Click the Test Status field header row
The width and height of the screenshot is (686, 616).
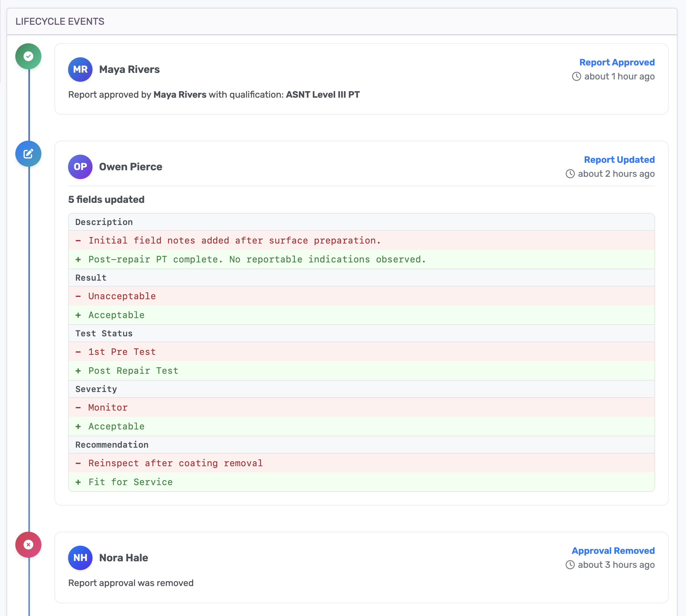tap(361, 333)
